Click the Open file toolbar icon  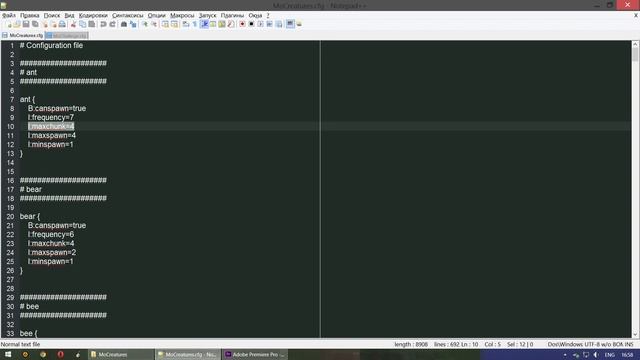(x=17, y=24)
